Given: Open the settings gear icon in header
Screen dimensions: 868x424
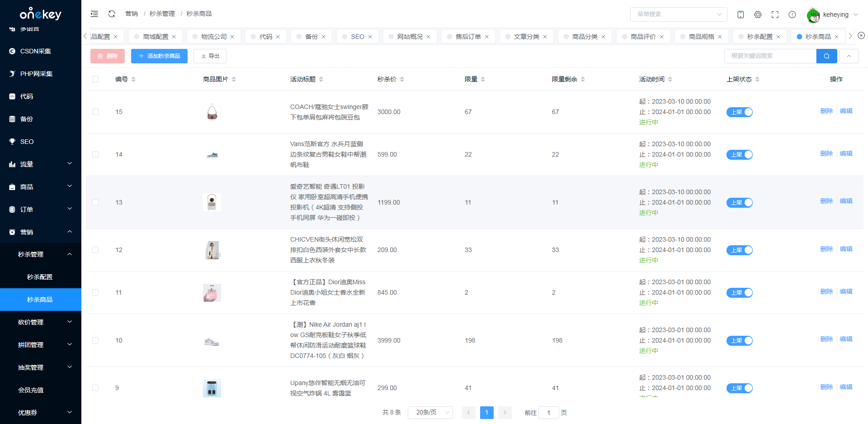Looking at the screenshot, I should click(x=758, y=14).
